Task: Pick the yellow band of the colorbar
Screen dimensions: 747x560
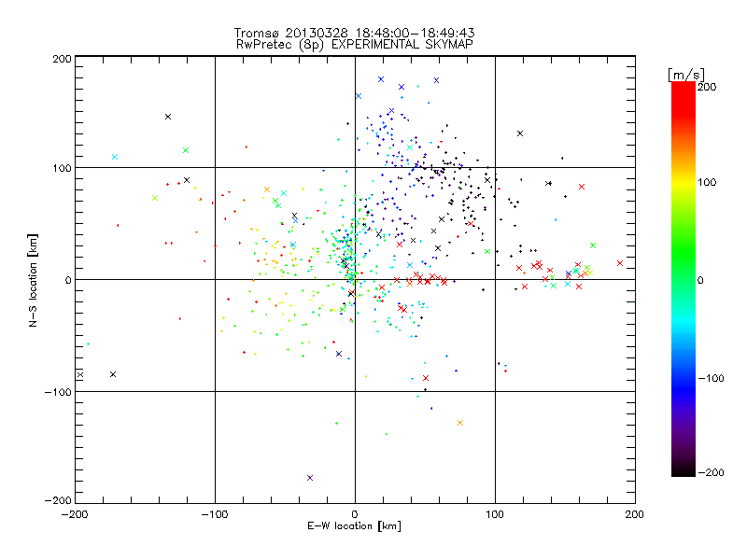Action: click(684, 182)
